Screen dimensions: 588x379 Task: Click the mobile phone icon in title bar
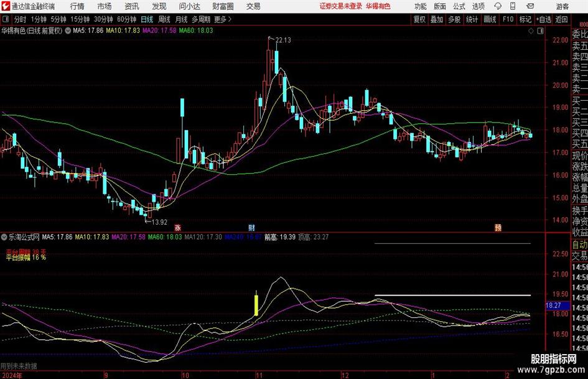[513, 6]
